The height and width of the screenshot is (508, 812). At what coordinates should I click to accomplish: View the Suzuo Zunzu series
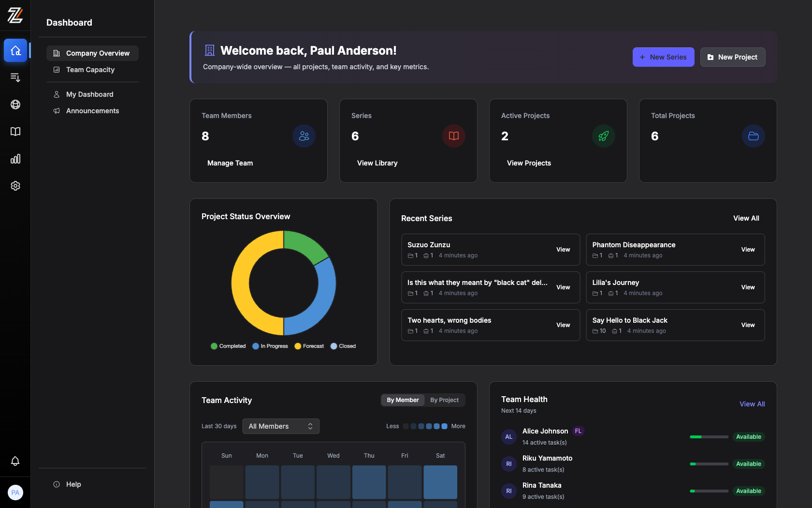tap(563, 250)
